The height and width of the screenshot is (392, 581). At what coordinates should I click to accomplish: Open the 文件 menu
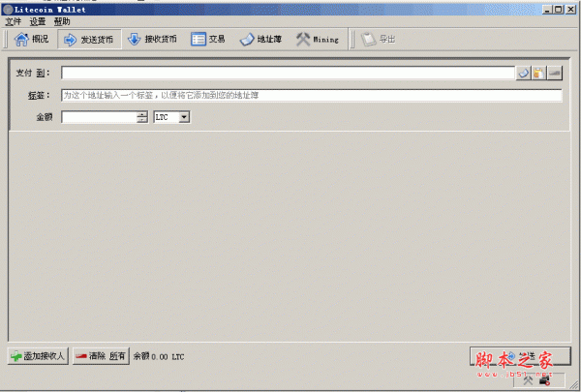[13, 22]
